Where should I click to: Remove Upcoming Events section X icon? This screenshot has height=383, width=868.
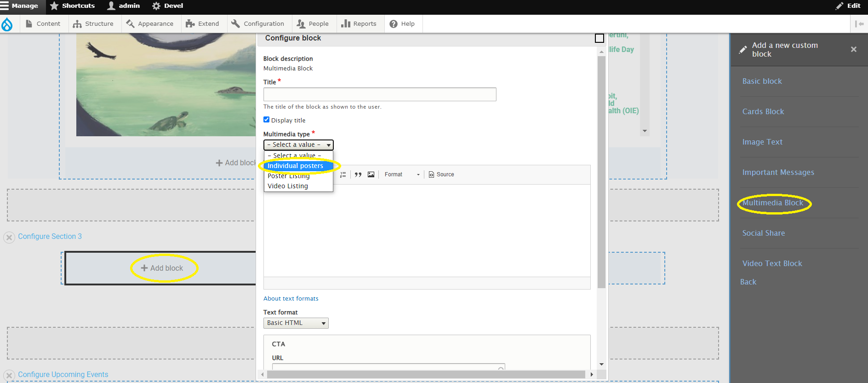(x=9, y=375)
